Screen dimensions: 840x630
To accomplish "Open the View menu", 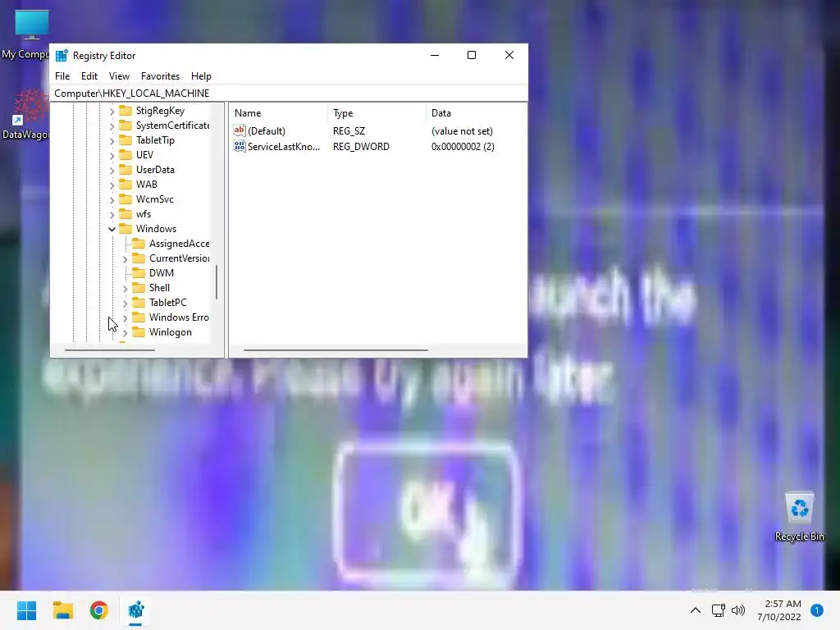I will pyautogui.click(x=119, y=76).
